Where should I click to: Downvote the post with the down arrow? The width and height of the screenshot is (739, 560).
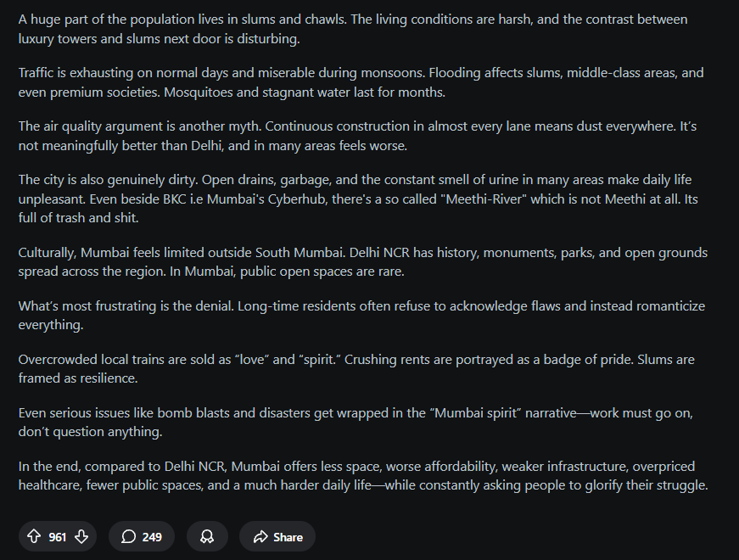81,536
